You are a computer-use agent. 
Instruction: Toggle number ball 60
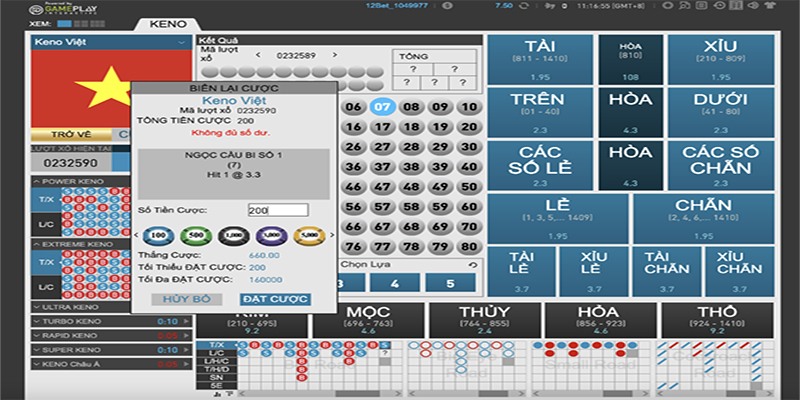coord(469,207)
